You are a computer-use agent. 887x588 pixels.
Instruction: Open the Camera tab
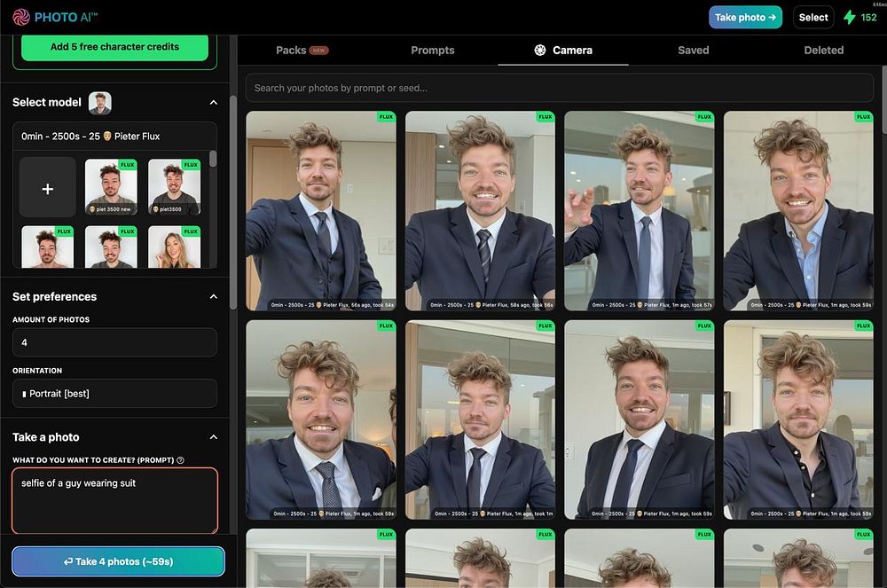pyautogui.click(x=563, y=51)
